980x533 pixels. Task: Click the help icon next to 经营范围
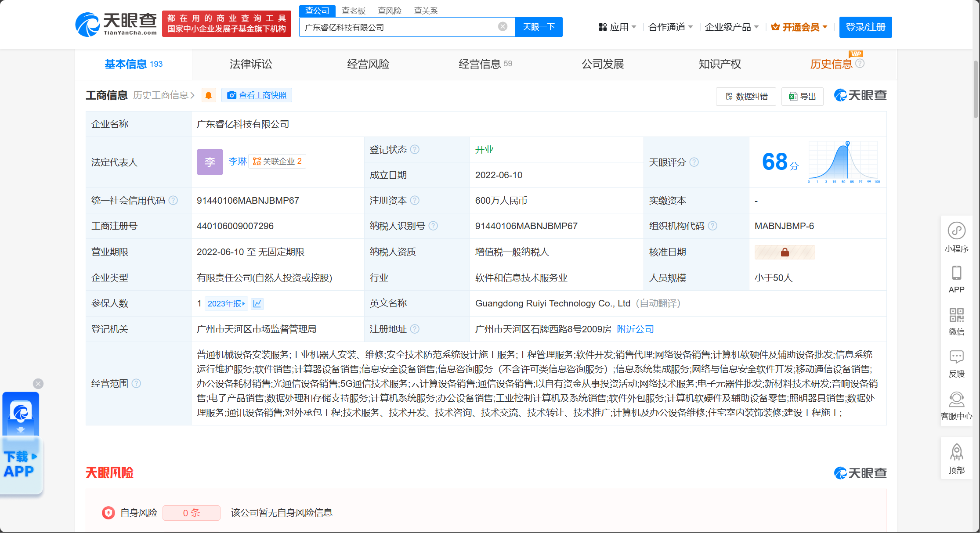coord(137,384)
